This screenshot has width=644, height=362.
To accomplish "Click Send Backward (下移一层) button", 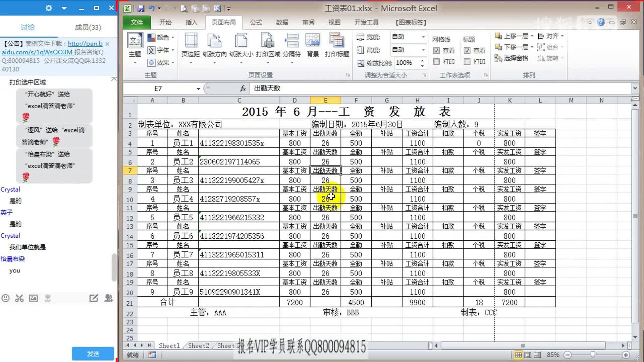I will pyautogui.click(x=512, y=47).
